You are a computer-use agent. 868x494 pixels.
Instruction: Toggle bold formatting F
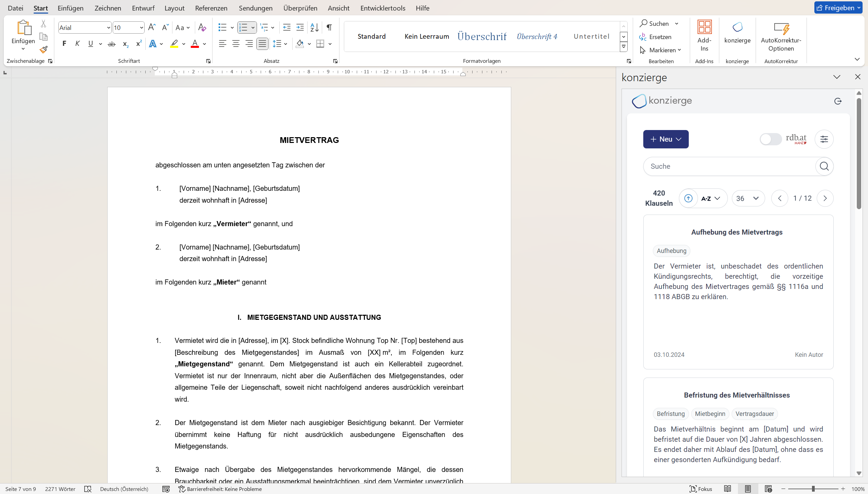tap(64, 44)
